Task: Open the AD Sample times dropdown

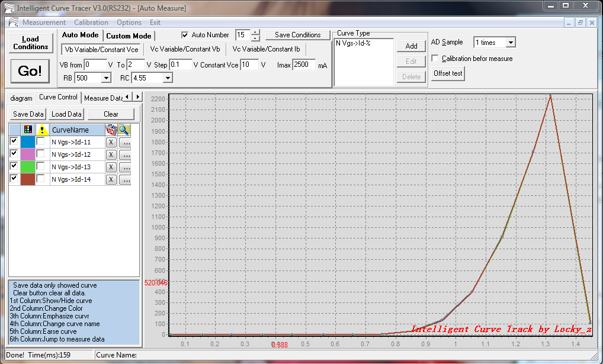Action: click(x=511, y=42)
